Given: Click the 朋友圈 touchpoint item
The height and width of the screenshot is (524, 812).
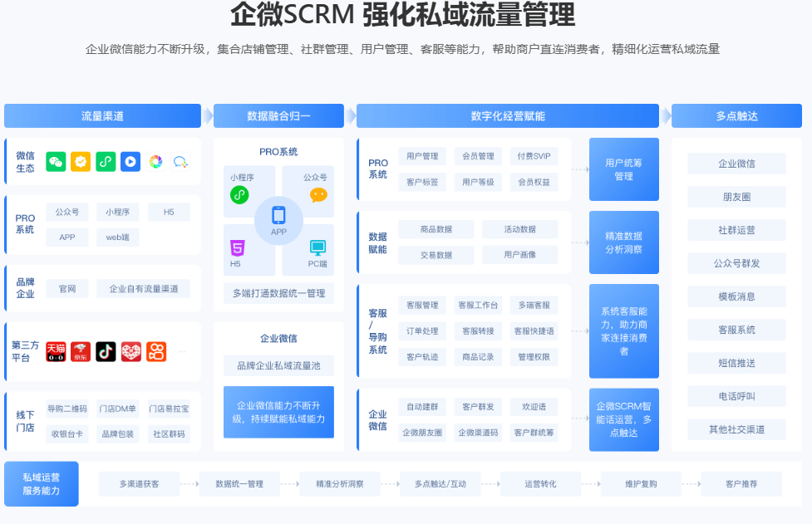Looking at the screenshot, I should (736, 197).
